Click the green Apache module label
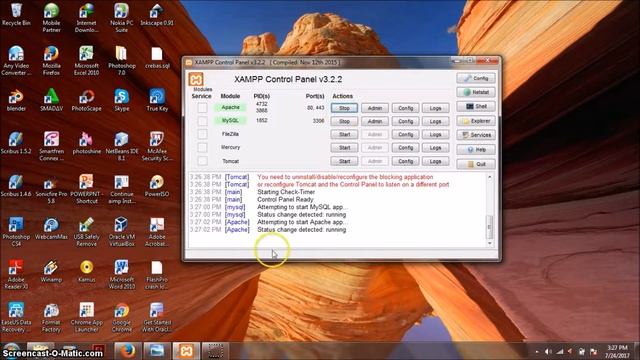This screenshot has width=640, height=360. [x=230, y=107]
